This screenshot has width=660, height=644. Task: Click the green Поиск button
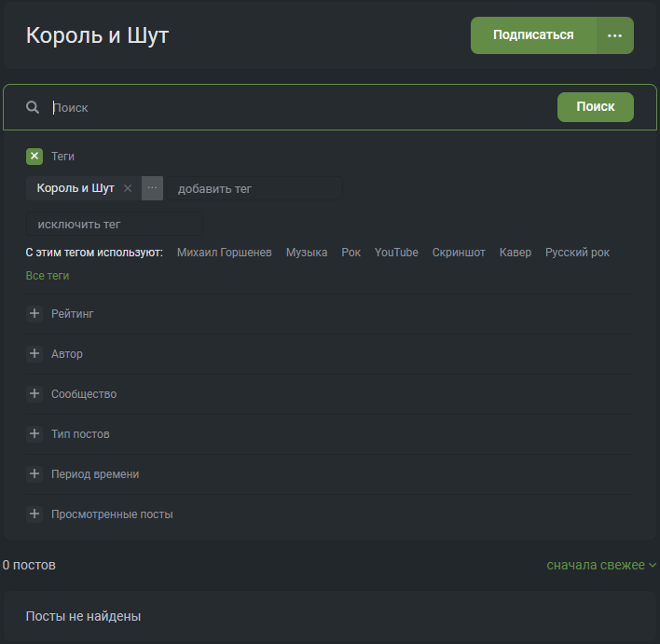pyautogui.click(x=595, y=107)
